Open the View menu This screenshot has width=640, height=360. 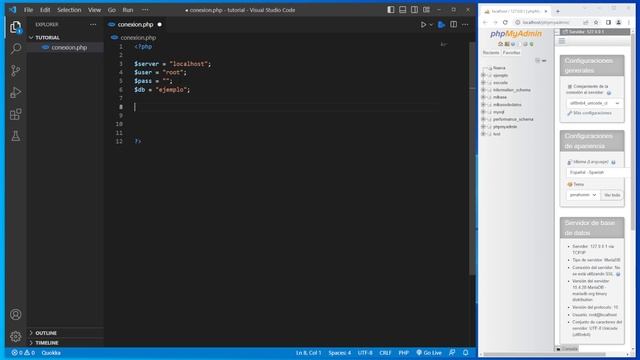pyautogui.click(x=94, y=10)
